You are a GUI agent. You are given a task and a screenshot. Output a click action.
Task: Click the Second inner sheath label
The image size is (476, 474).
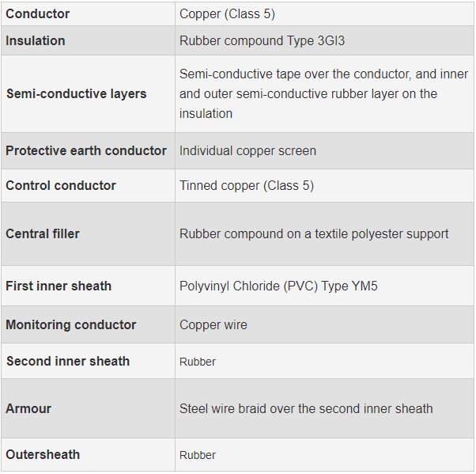(68, 361)
